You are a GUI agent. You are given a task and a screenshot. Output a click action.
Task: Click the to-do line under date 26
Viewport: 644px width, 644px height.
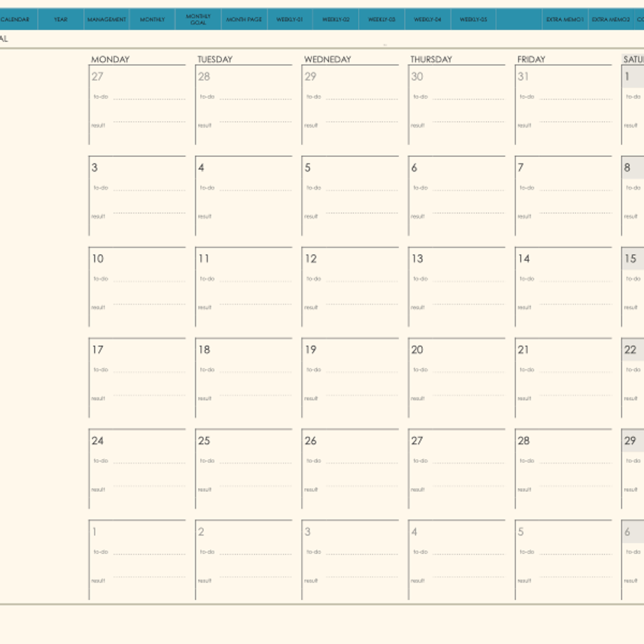pos(362,463)
